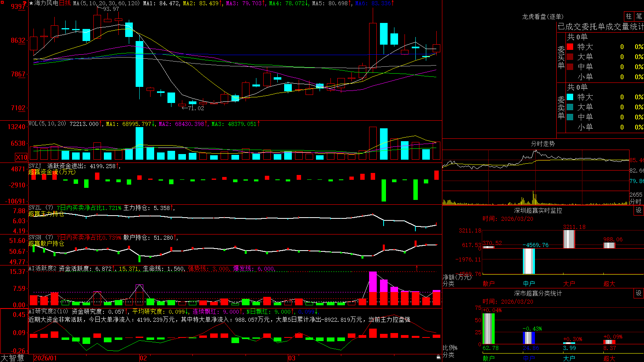
Task: Click the dark red 中单 buy-order swatch
Action: 570,67
